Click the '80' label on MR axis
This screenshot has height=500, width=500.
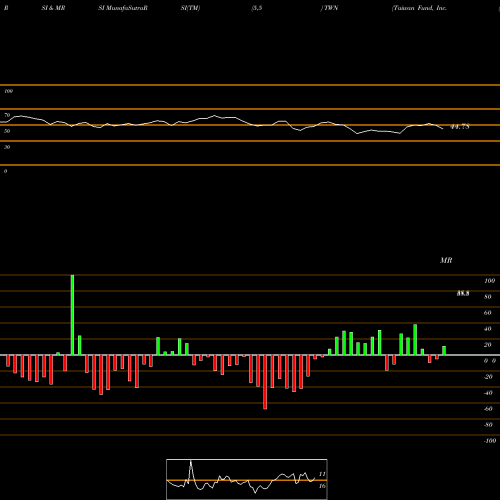point(488,297)
